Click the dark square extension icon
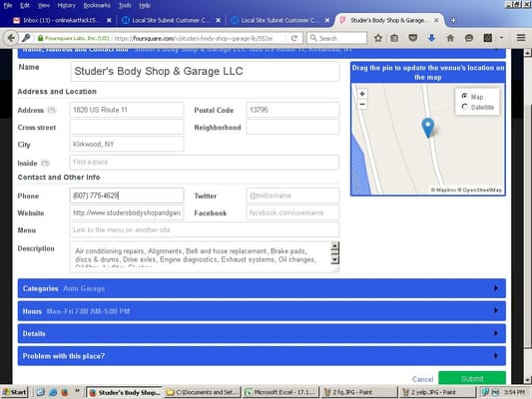The width and height of the screenshot is (532, 399). 487,38
